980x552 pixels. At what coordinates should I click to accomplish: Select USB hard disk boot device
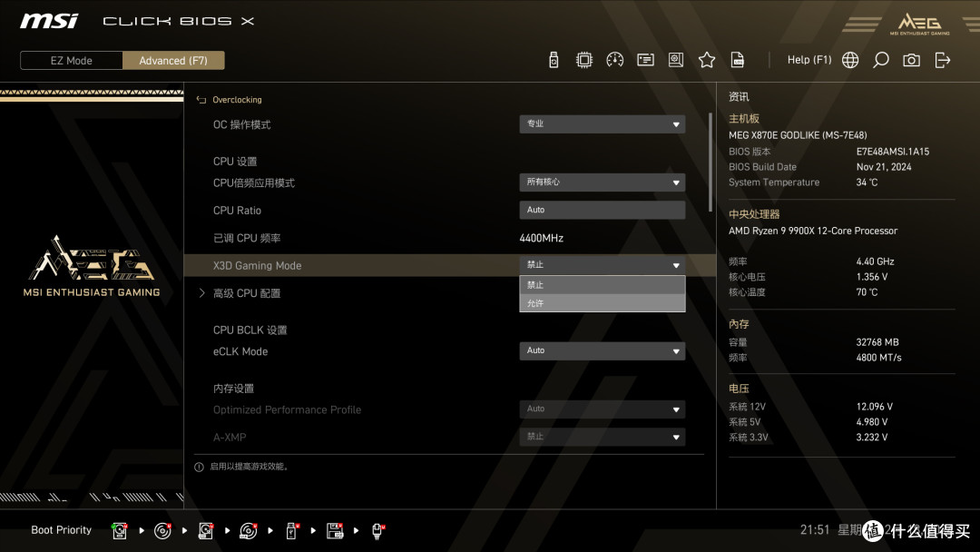click(206, 531)
